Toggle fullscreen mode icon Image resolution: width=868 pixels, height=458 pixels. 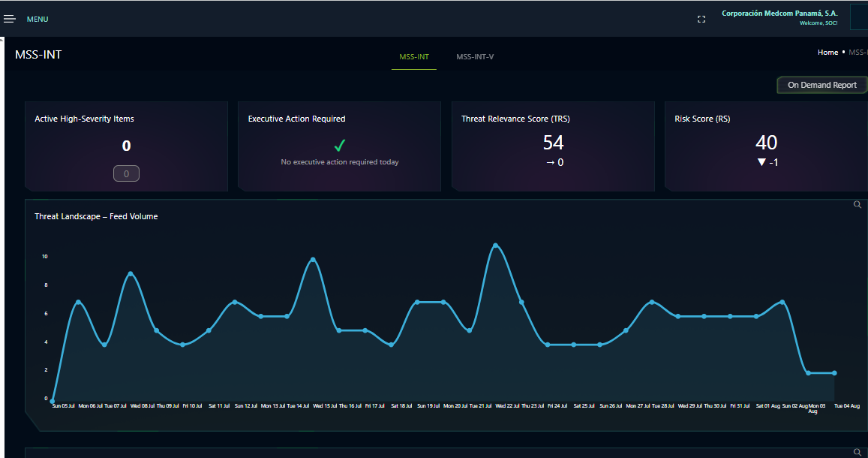(701, 20)
